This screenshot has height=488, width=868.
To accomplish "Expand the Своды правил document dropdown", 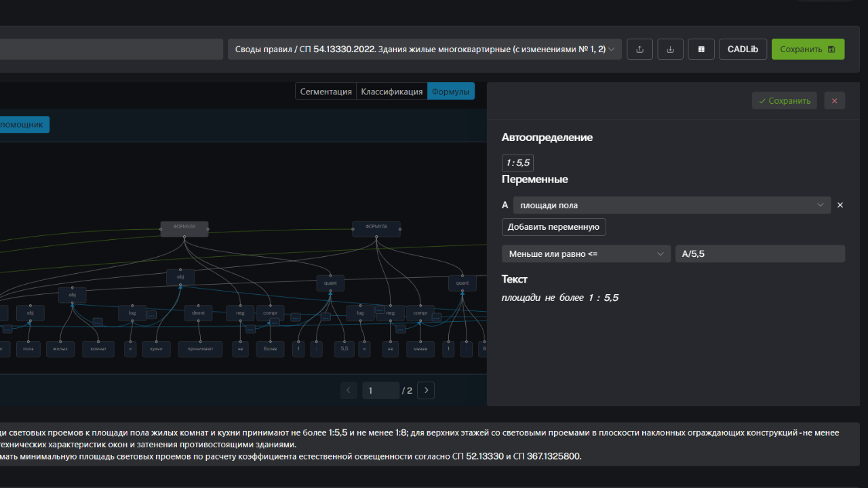I will tap(425, 49).
